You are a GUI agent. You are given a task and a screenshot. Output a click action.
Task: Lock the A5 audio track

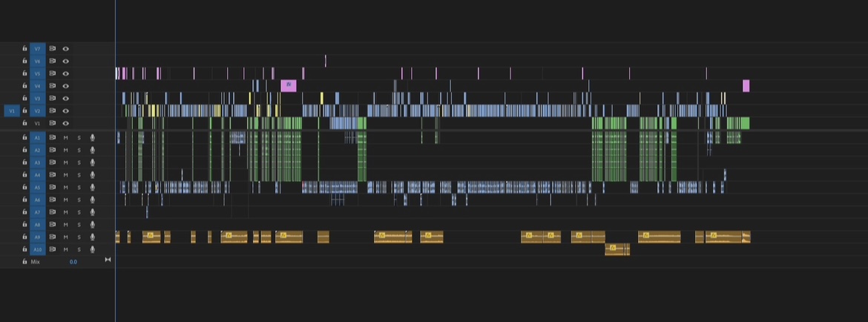click(24, 187)
